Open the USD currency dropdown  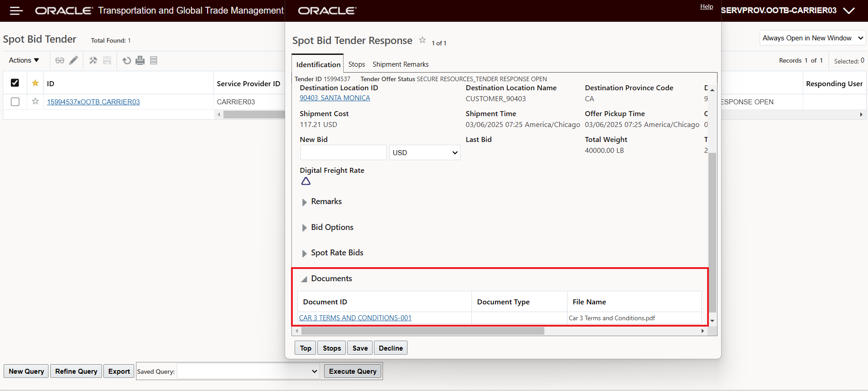coord(425,152)
